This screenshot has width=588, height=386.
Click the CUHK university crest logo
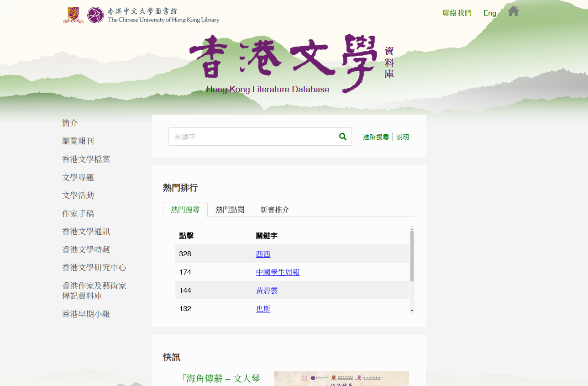pos(73,15)
